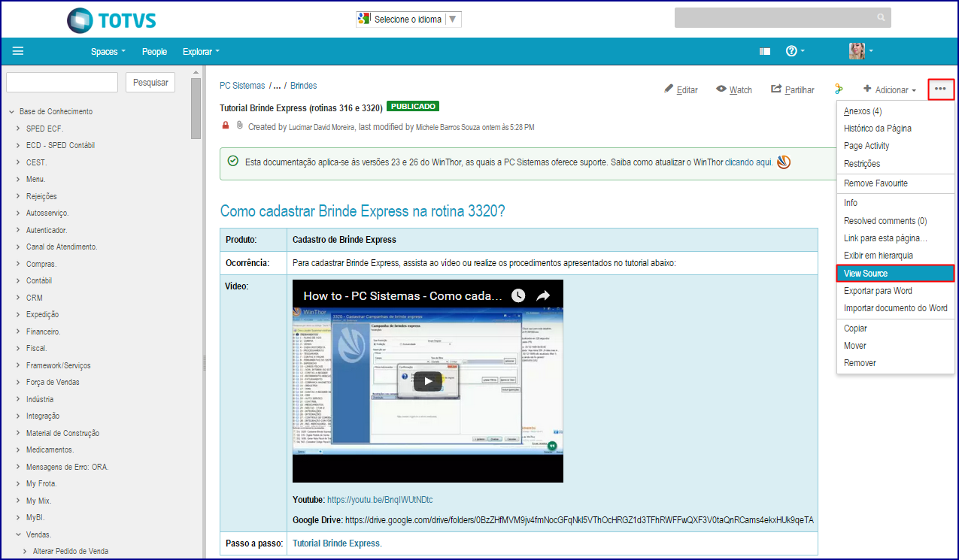Click the Brindes breadcrumb link
The image size is (959, 560).
[304, 86]
